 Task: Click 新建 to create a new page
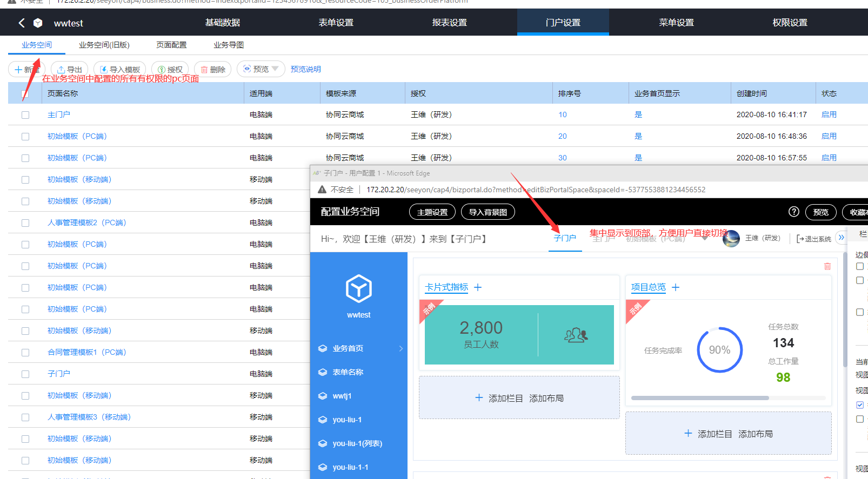click(27, 70)
